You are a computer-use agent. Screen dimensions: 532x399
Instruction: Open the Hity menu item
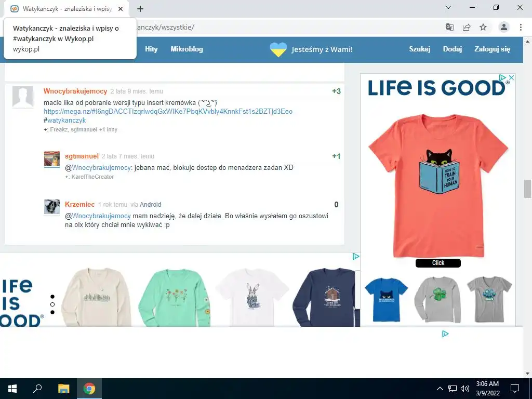151,49
